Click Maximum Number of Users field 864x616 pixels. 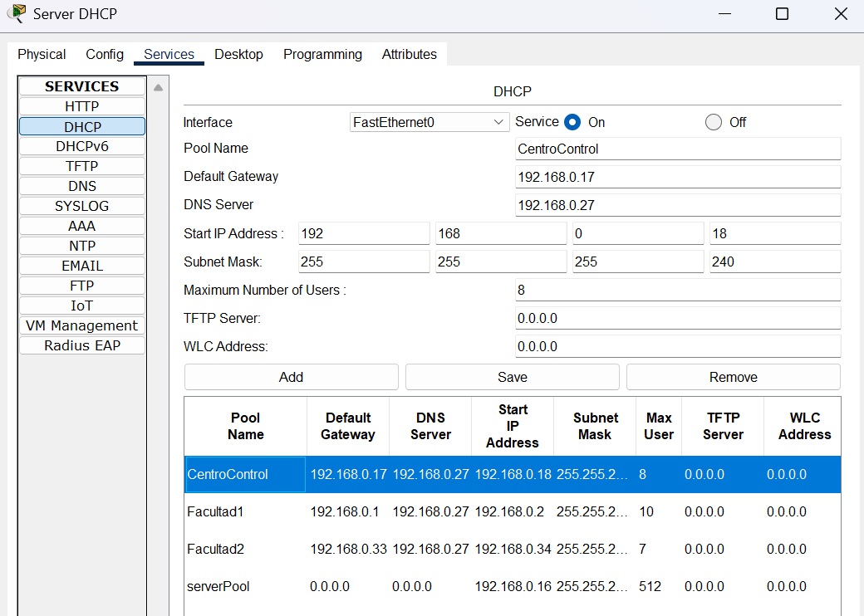tap(678, 290)
